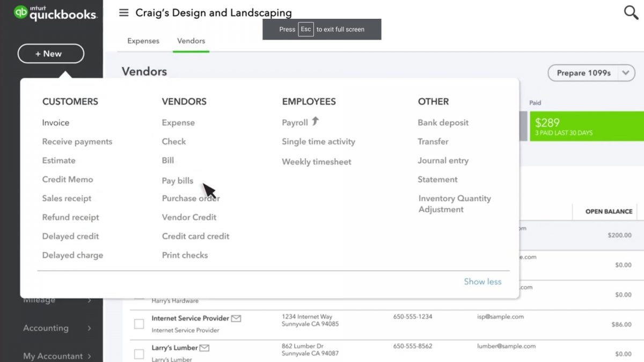Screen dimensions: 644x362
Task: Select Transfer under Other
Action: tap(433, 142)
